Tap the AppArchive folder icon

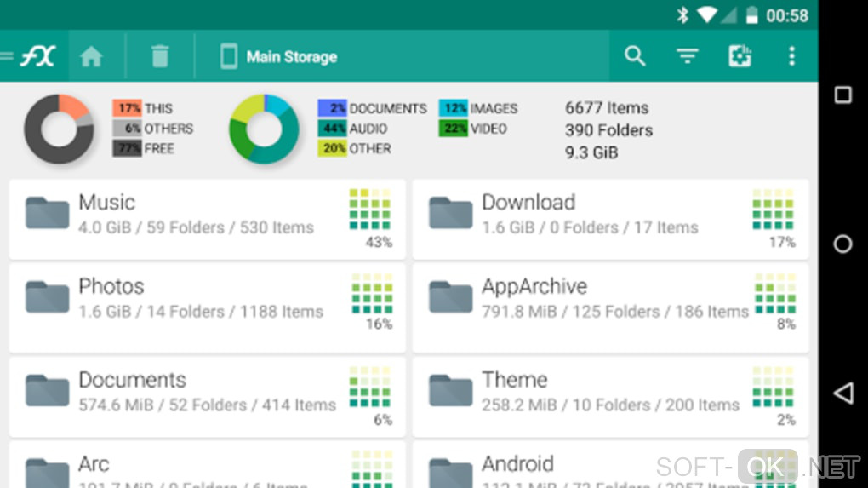click(451, 297)
